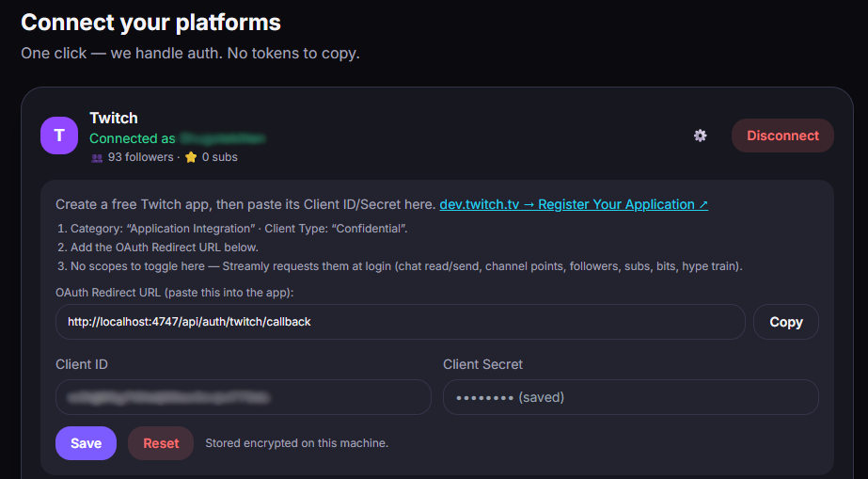
Task: Open dev.twitch.tv Register Your Application link
Action: coord(574,204)
